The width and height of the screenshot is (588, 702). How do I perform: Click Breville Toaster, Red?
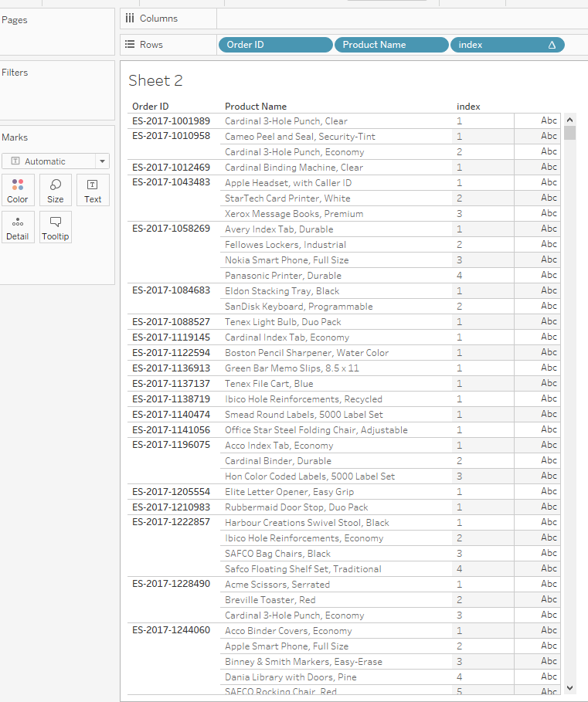[270, 600]
